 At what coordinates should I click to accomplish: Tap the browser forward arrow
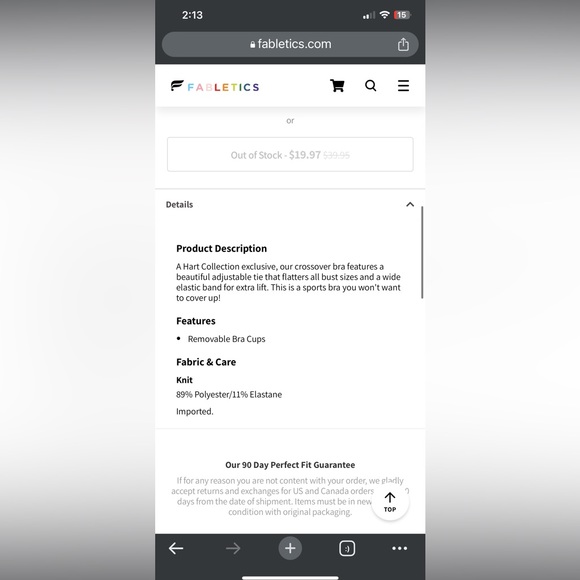[x=233, y=548]
